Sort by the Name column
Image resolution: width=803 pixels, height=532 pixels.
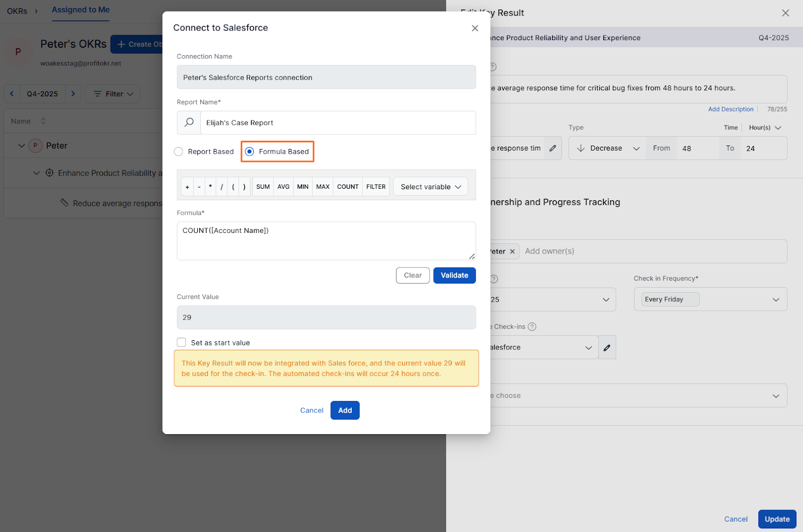(44, 121)
